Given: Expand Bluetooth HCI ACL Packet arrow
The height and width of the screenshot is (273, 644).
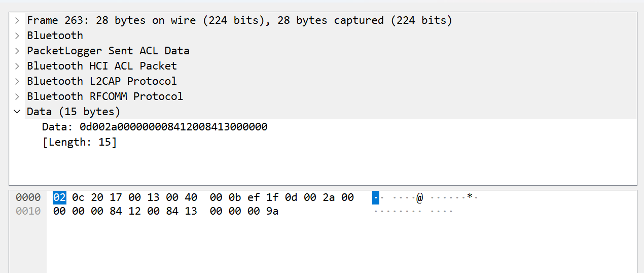Looking at the screenshot, I should 17,66.
